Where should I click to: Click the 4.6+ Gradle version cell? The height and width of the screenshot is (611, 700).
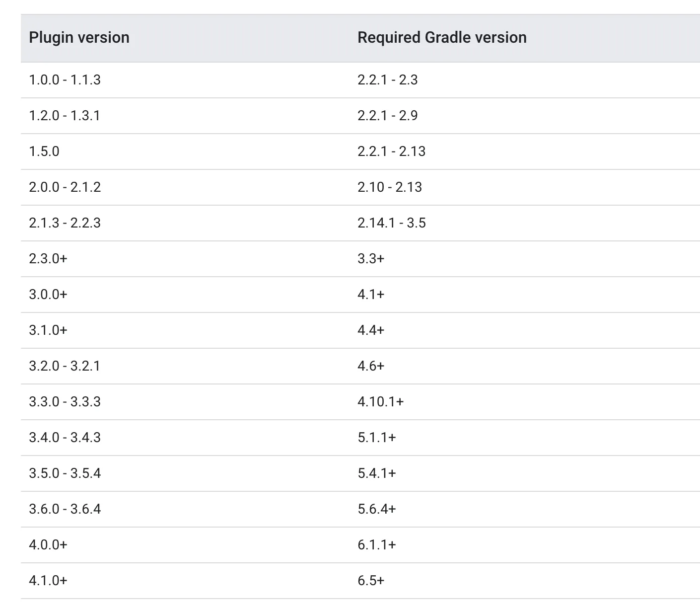371,366
